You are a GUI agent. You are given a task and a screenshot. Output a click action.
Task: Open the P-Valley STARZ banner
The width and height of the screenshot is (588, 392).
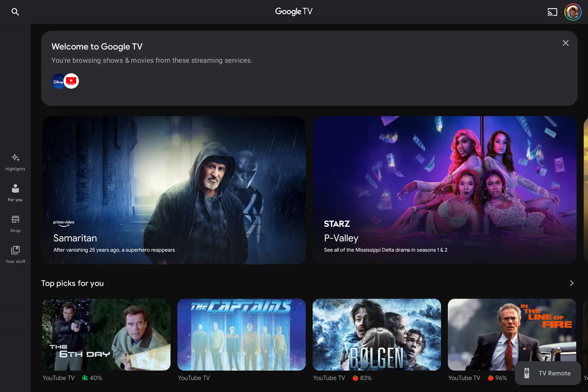click(x=444, y=190)
